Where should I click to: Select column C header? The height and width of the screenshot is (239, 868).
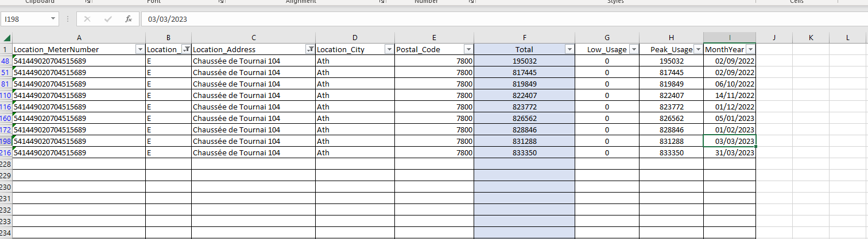coord(253,37)
